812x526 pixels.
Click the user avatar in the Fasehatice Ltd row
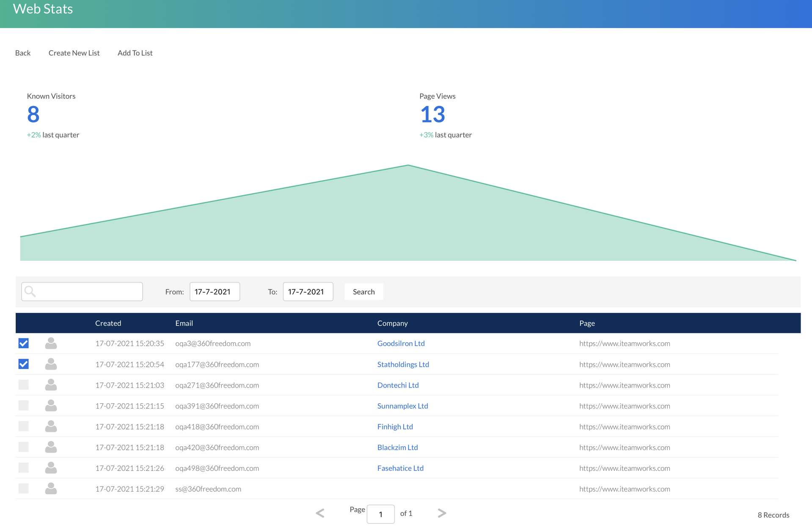[x=51, y=468]
